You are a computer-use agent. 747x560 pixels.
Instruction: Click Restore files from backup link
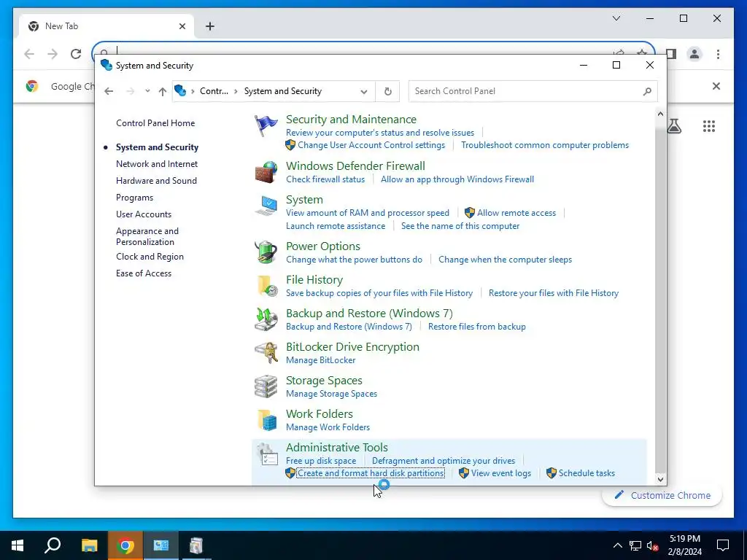click(x=476, y=327)
